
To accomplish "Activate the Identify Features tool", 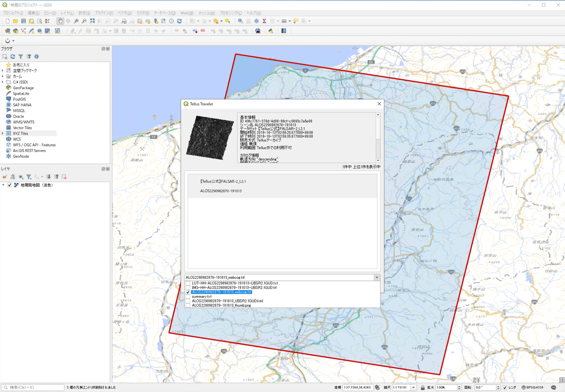I will (x=241, y=21).
